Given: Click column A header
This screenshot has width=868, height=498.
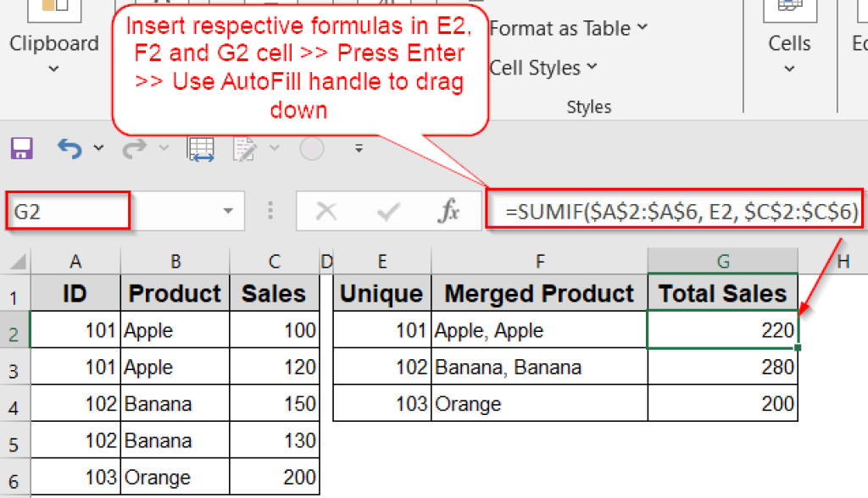Looking at the screenshot, I should tap(75, 260).
